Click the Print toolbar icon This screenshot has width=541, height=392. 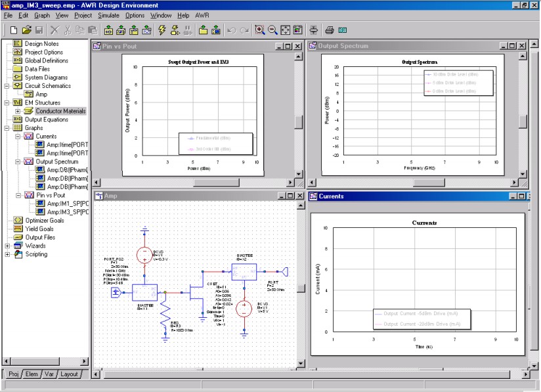pos(330,30)
